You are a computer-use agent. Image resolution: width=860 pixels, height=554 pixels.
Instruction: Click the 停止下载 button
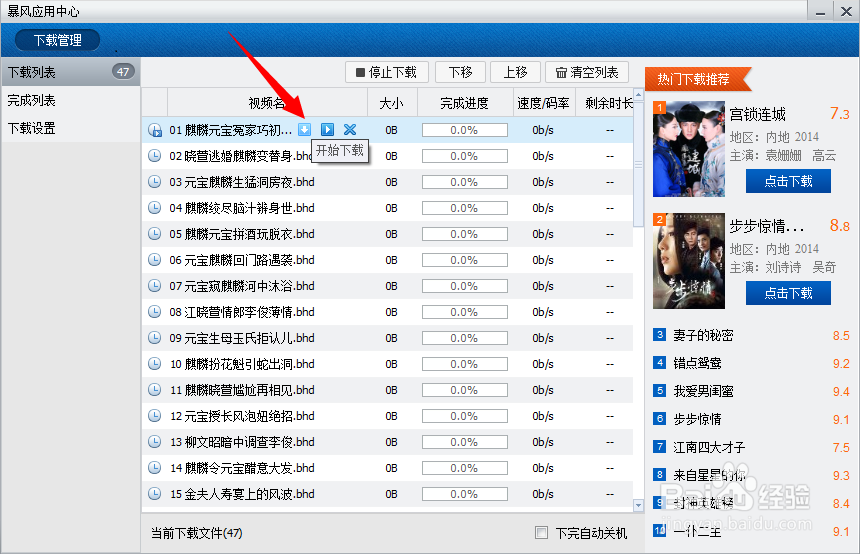click(x=387, y=72)
